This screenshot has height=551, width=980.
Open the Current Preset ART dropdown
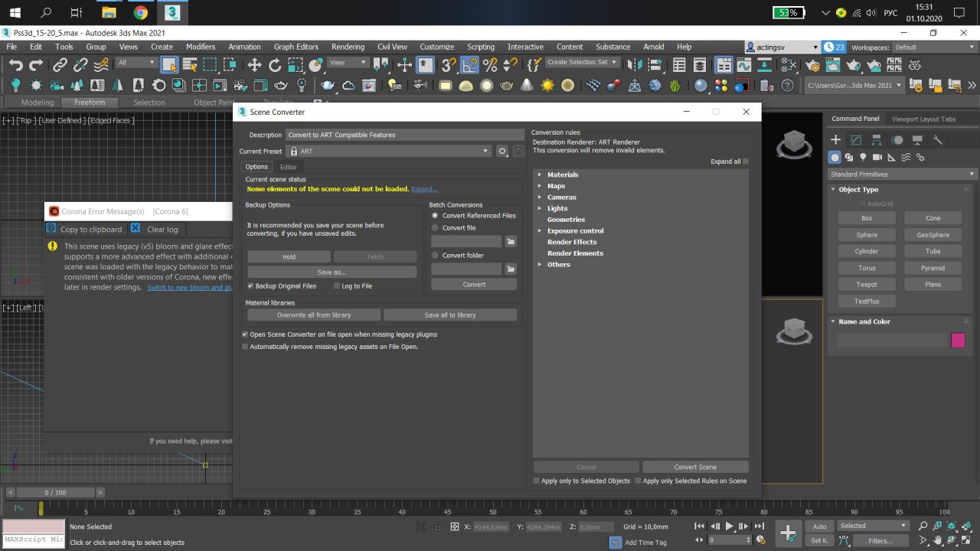(388, 152)
